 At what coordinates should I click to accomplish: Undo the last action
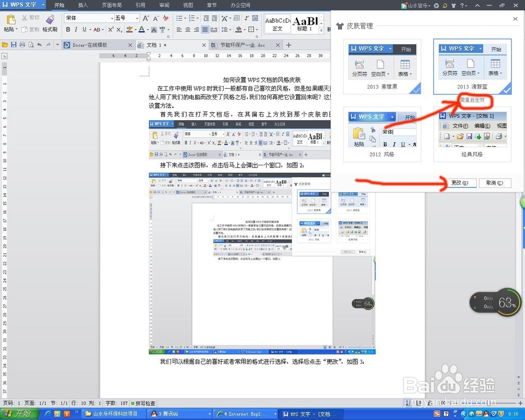point(39,45)
